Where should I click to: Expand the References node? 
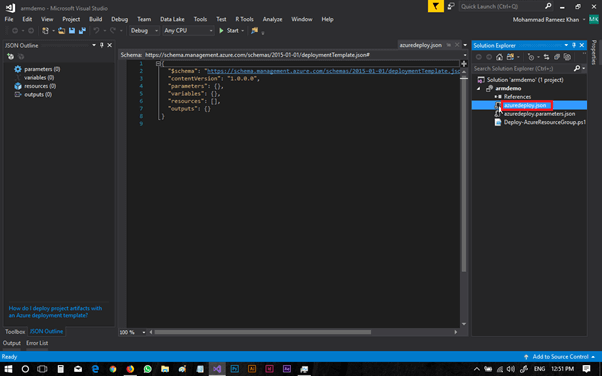point(496,97)
